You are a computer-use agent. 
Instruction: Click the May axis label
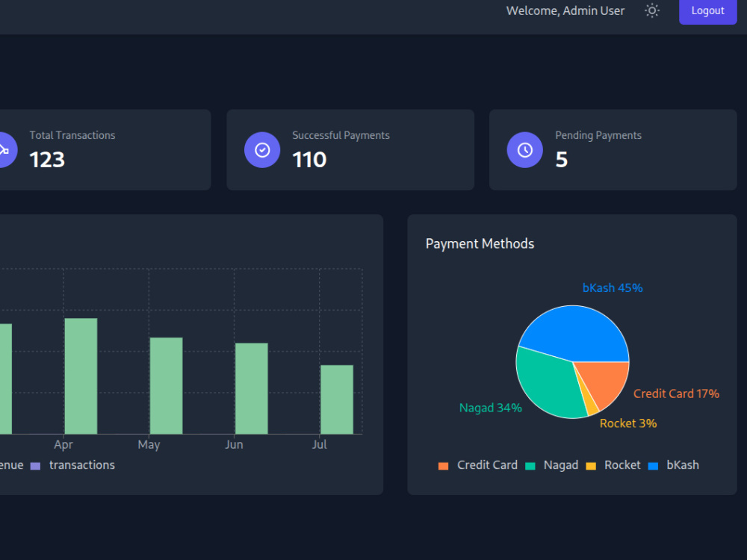click(149, 445)
